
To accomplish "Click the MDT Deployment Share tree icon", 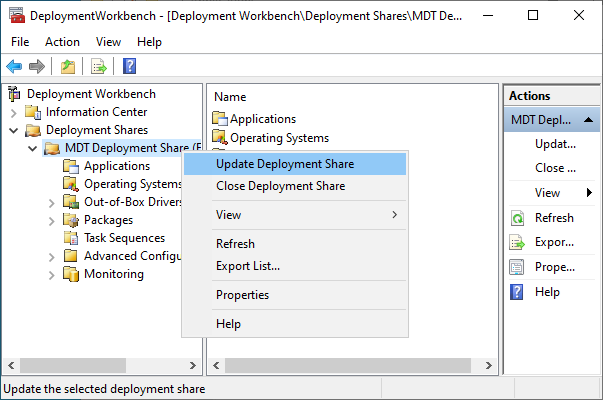I will pyautogui.click(x=52, y=148).
